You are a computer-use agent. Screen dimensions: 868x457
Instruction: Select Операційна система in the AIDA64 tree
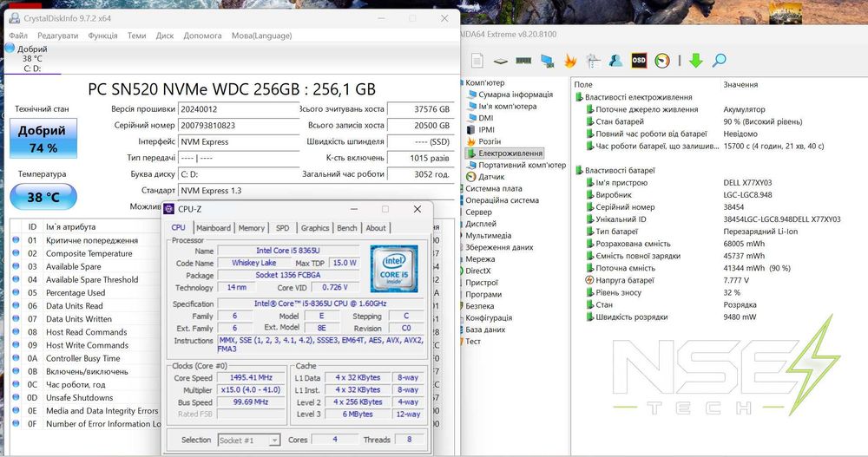click(x=502, y=200)
